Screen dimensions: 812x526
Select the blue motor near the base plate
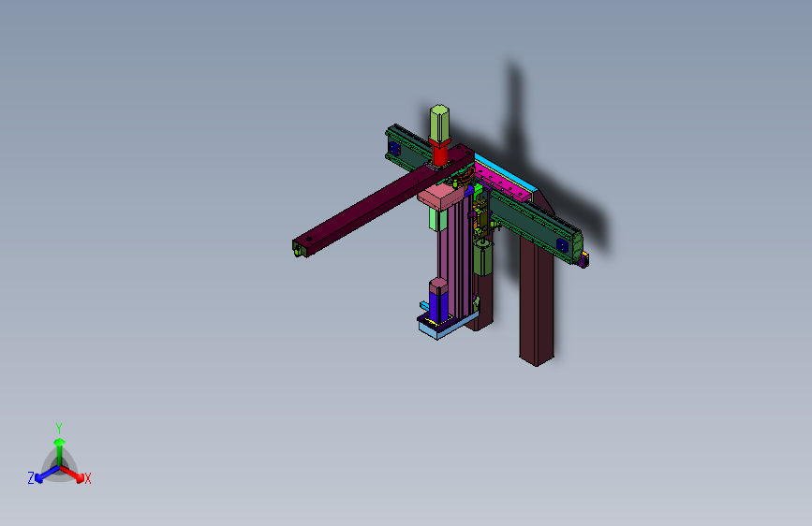point(438,305)
